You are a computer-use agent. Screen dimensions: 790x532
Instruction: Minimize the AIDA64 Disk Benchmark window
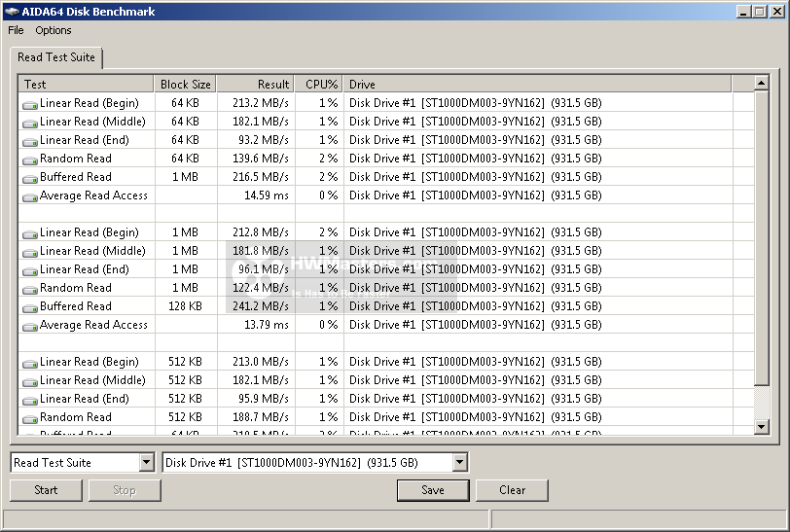(743, 11)
